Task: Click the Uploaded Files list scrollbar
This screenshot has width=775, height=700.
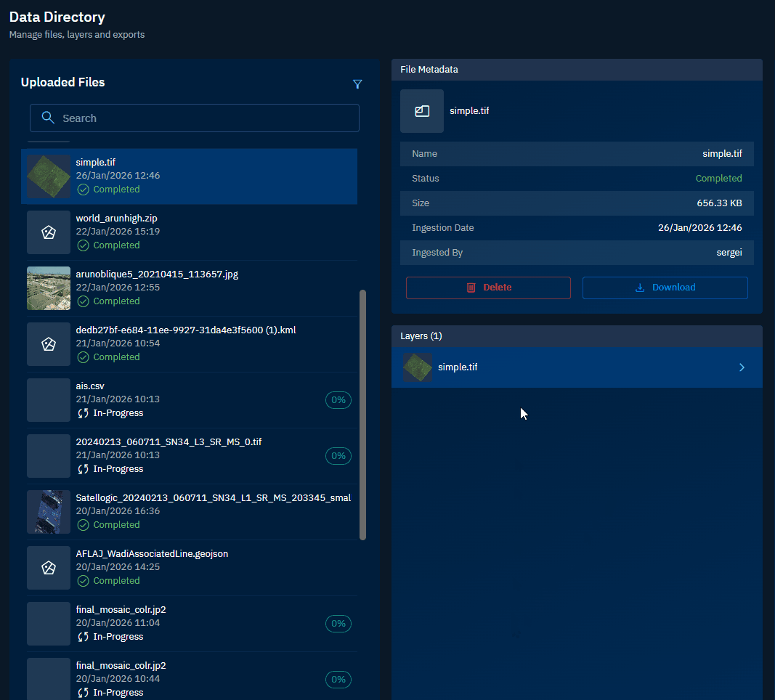Action: tap(363, 414)
